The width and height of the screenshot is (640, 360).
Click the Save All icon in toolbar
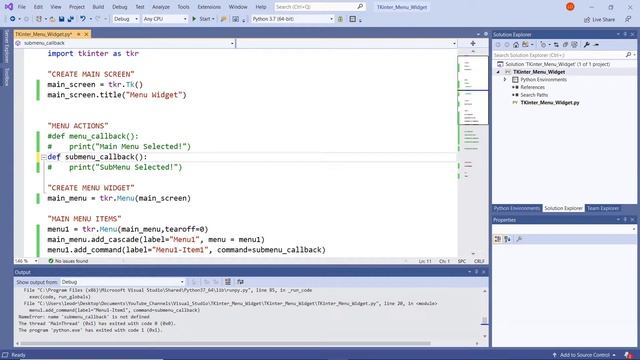click(x=71, y=19)
